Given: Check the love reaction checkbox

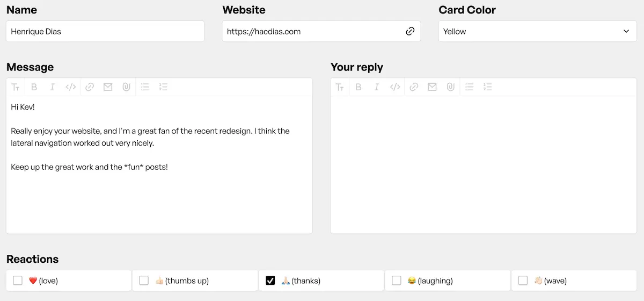Looking at the screenshot, I should pyautogui.click(x=18, y=281).
